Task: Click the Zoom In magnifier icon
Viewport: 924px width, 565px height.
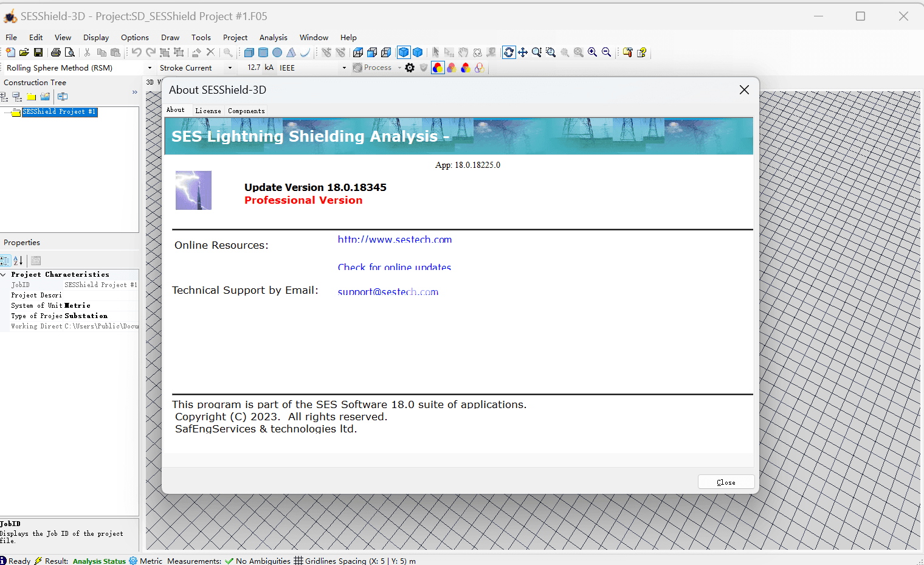Action: pyautogui.click(x=593, y=52)
